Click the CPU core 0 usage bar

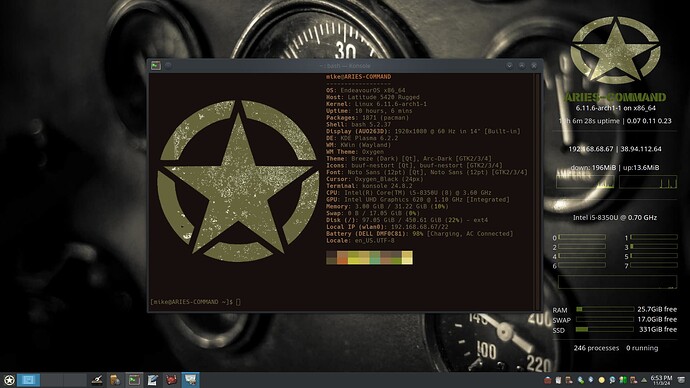(582, 237)
